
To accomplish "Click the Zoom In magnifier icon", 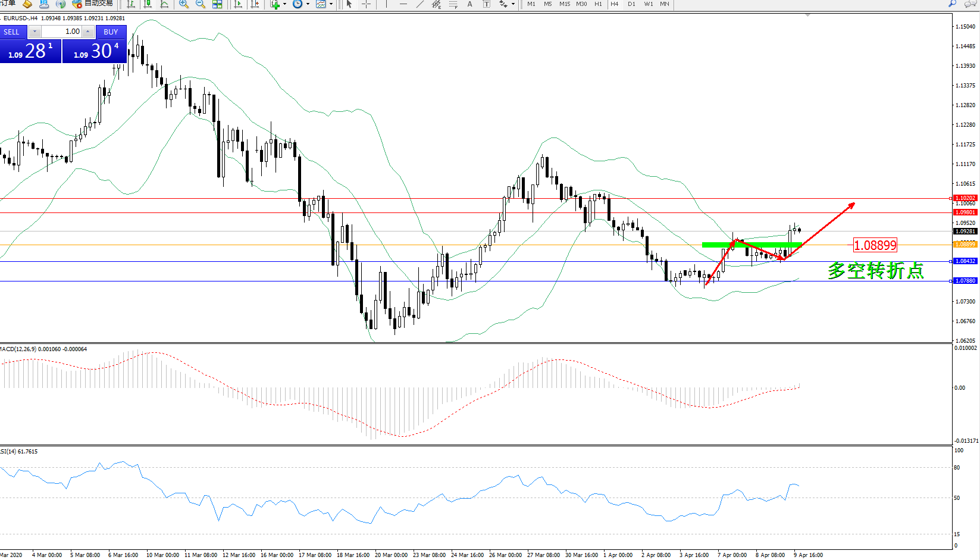I will pos(184,4).
